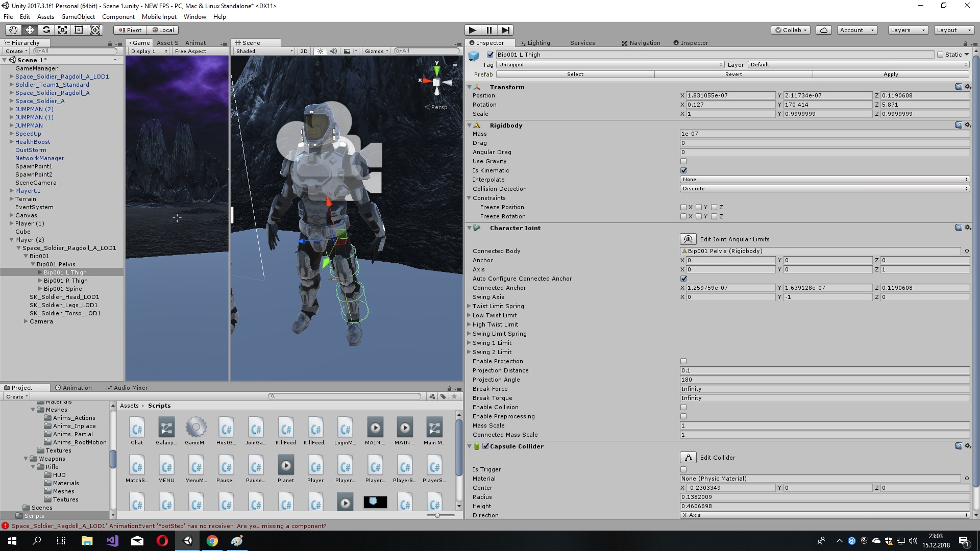Select the Hand tool in toolbar
This screenshot has height=551, width=980.
pyautogui.click(x=13, y=30)
